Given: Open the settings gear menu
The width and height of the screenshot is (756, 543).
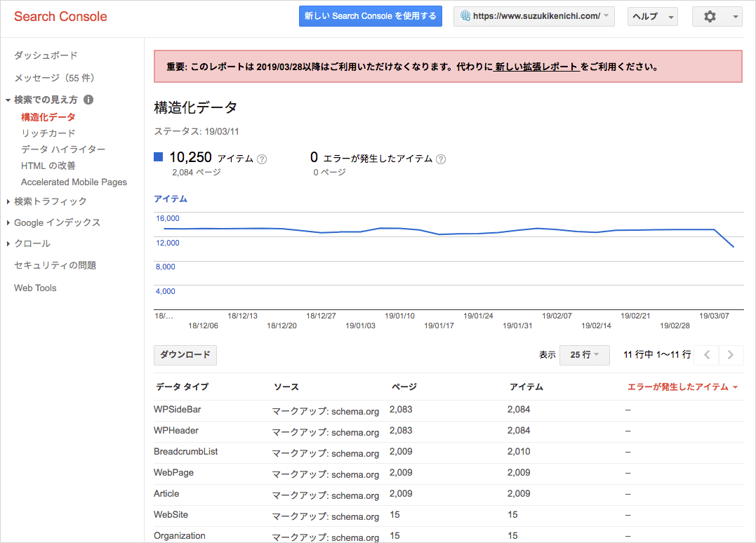Looking at the screenshot, I should coord(717,16).
